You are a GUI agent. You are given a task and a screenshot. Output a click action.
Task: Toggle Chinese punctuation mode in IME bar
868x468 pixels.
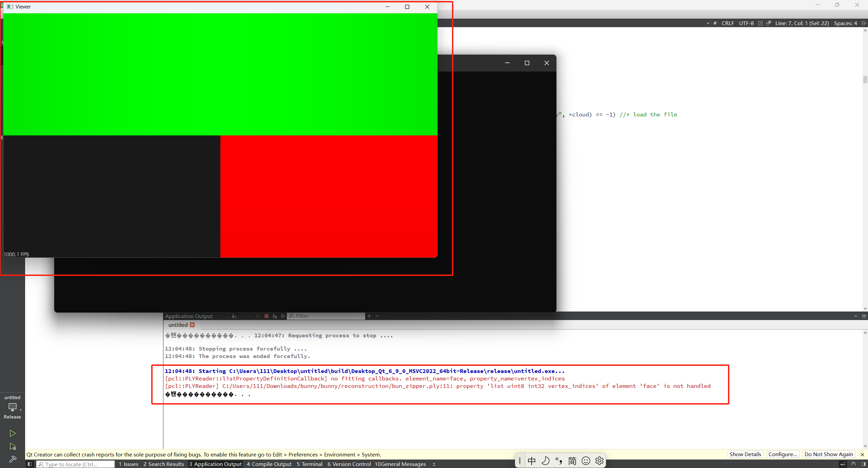pos(559,461)
